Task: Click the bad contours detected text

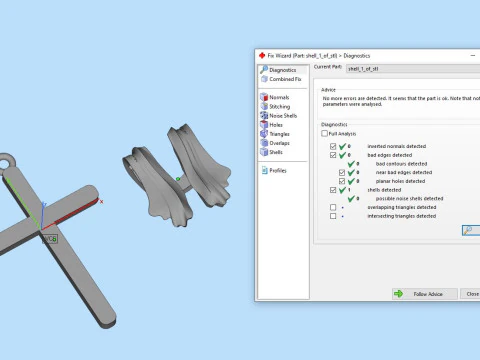Action: click(x=401, y=164)
